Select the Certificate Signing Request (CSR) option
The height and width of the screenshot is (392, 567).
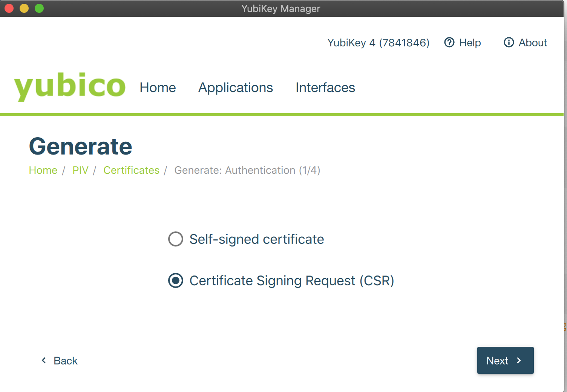pos(176,280)
